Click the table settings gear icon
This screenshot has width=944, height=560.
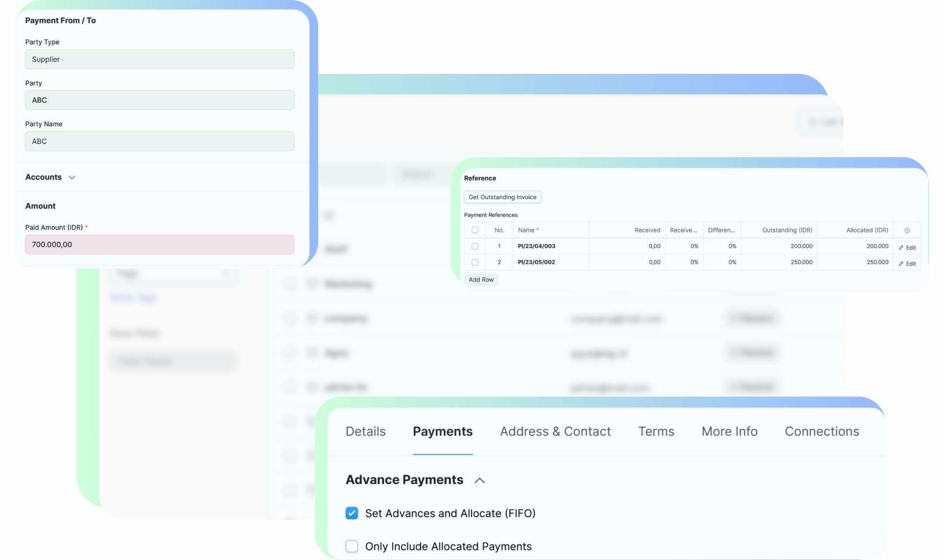pyautogui.click(x=907, y=231)
